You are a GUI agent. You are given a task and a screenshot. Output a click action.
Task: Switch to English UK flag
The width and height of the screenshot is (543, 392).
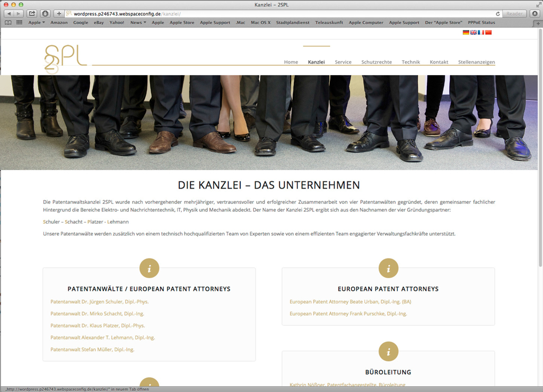coord(474,32)
